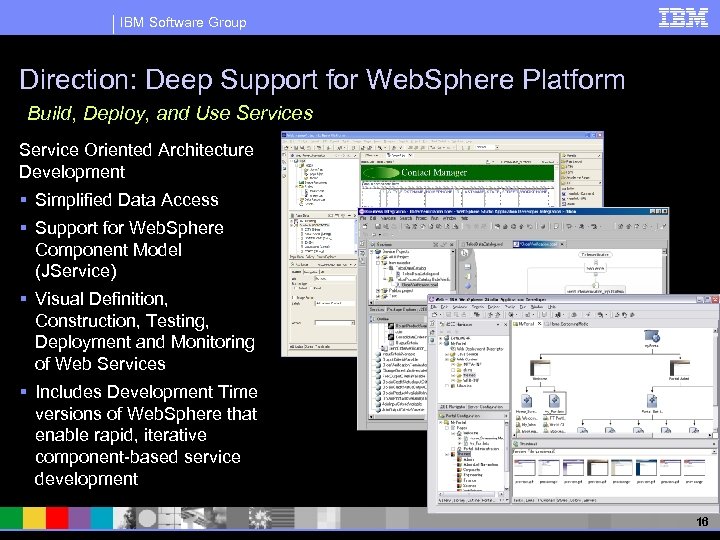Switch to Package Explorer tab in Integration window
The height and width of the screenshot is (540, 720).
tap(401, 309)
